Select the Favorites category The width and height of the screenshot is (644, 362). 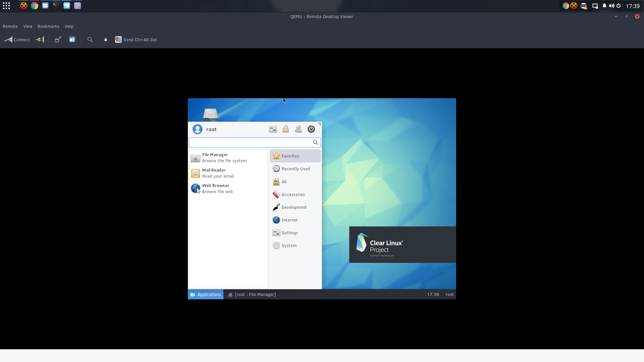296,156
